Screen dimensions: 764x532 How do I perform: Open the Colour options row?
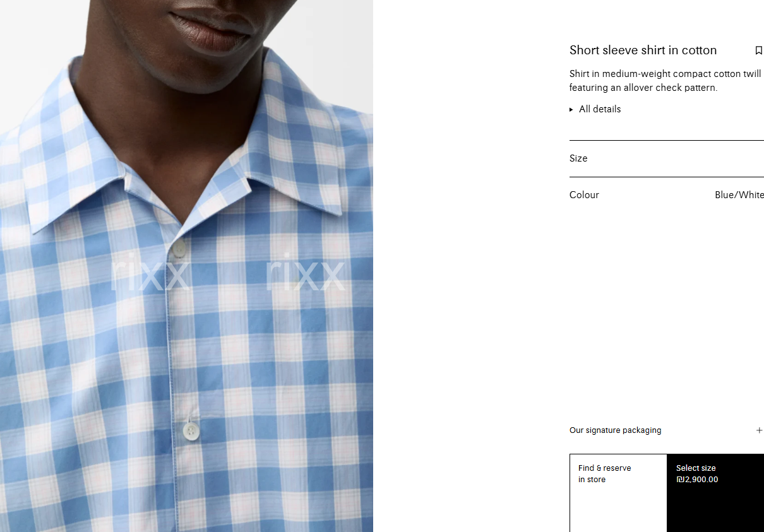point(667,195)
